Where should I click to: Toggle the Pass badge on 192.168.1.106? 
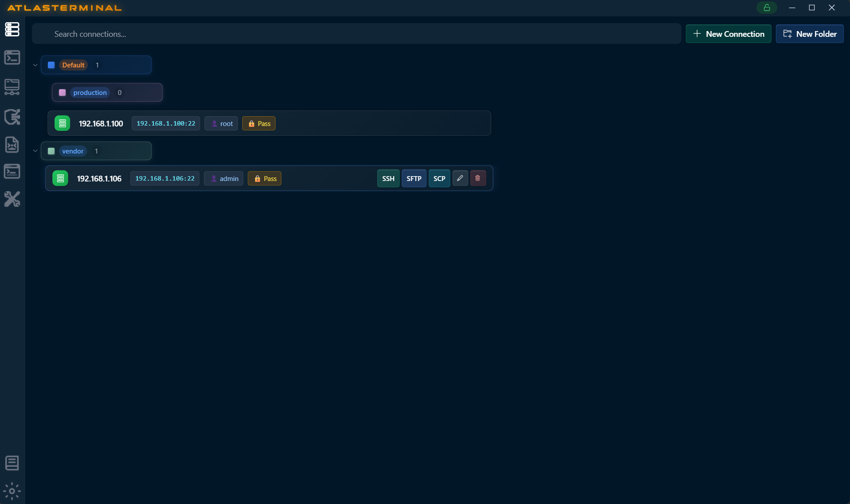[264, 178]
